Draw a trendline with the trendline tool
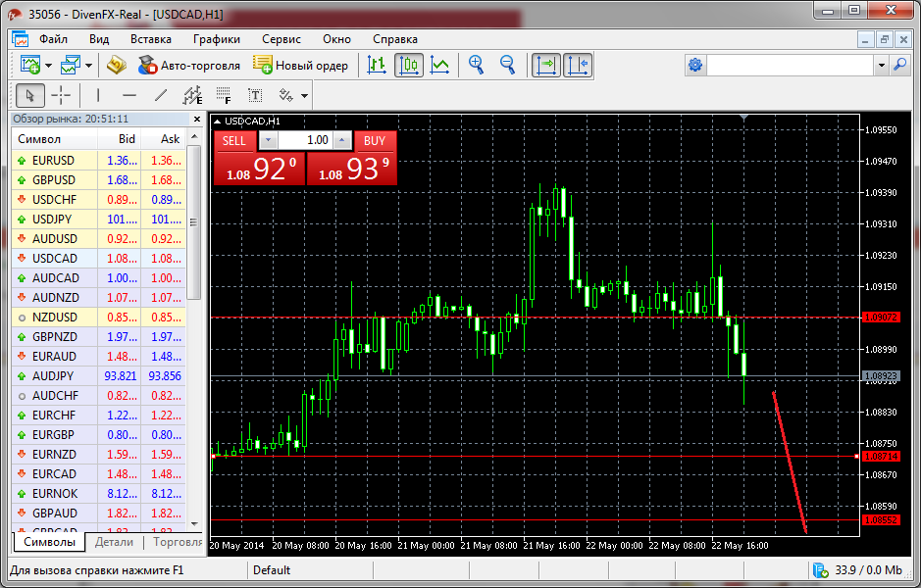Viewport: 921px width, 588px height. 161,95
